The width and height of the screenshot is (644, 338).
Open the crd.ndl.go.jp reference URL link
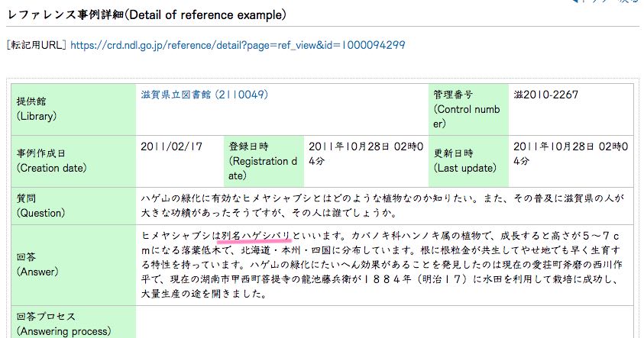pyautogui.click(x=238, y=45)
